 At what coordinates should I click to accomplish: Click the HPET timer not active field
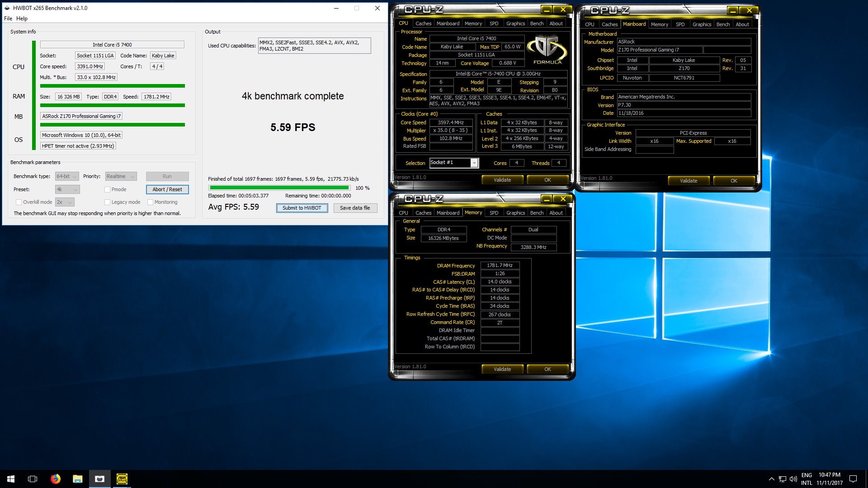point(78,146)
